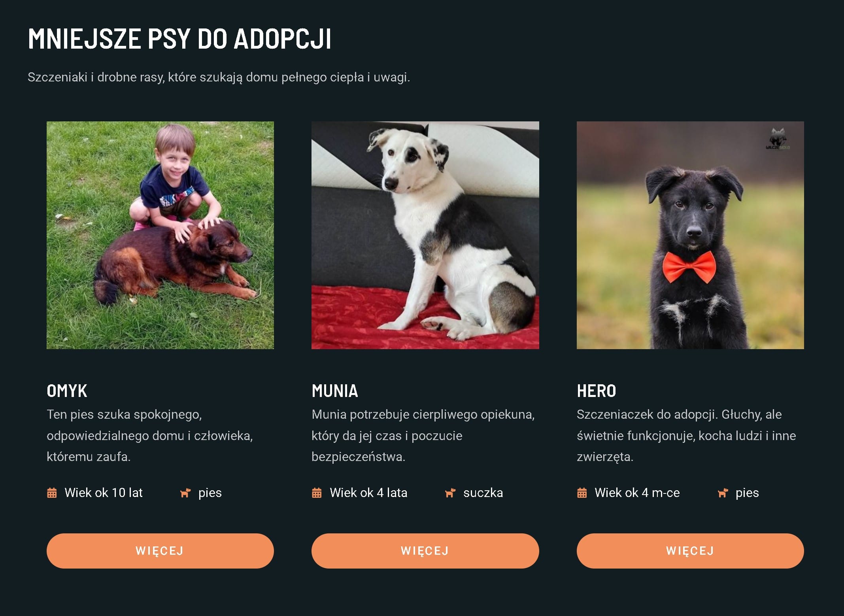Open Omyk's details with the Więcej button

click(160, 551)
